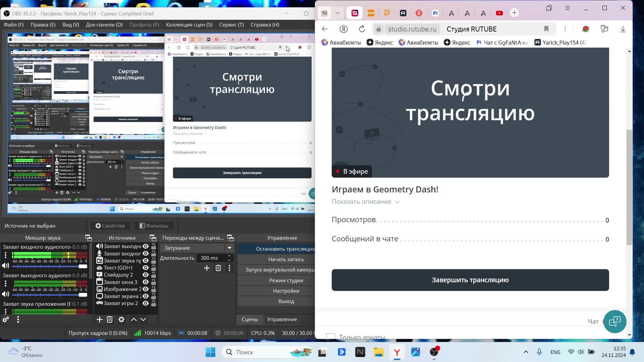The width and height of the screenshot is (644, 362).
Task: Open the Сервис (T) menu
Action: [x=231, y=24]
